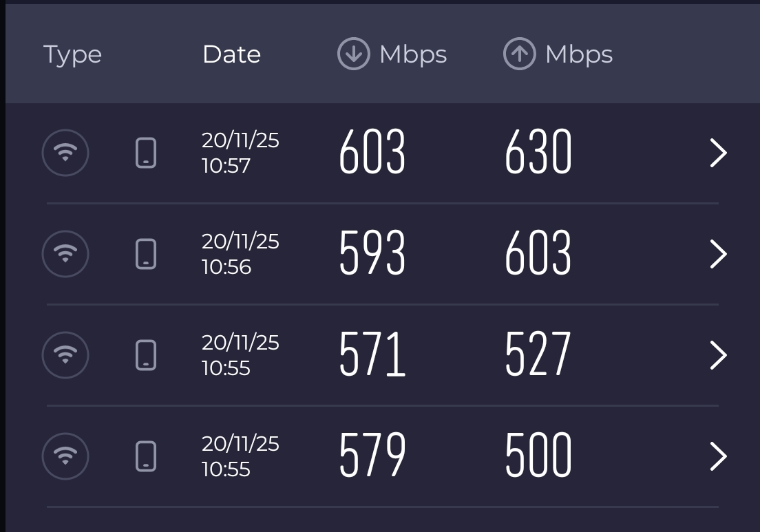The width and height of the screenshot is (760, 532).
Task: Click the Wi-Fi icon on the 10:57 result
Action: pos(65,153)
